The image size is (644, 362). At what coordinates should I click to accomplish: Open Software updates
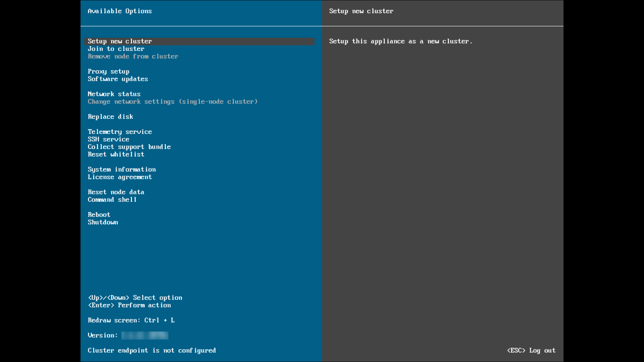click(118, 79)
